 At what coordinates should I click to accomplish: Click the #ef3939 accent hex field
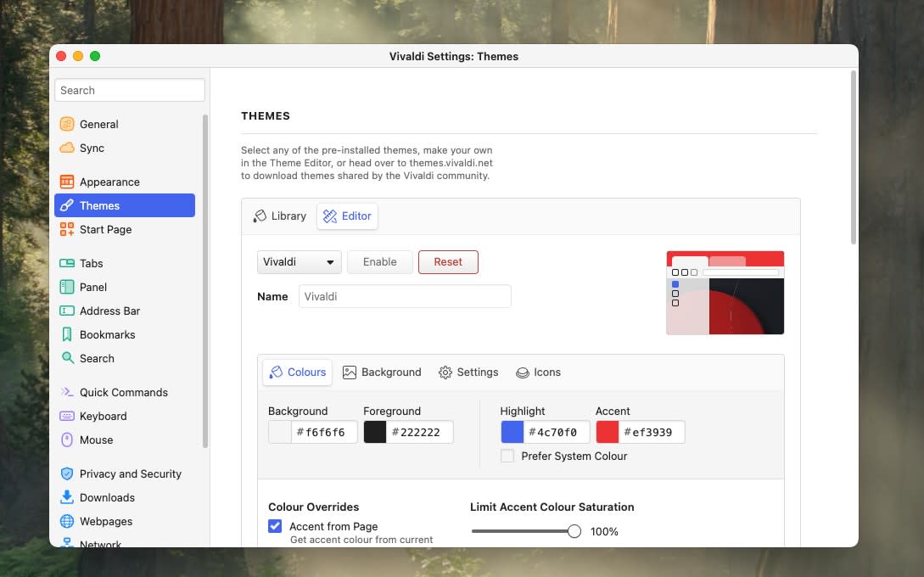point(651,432)
